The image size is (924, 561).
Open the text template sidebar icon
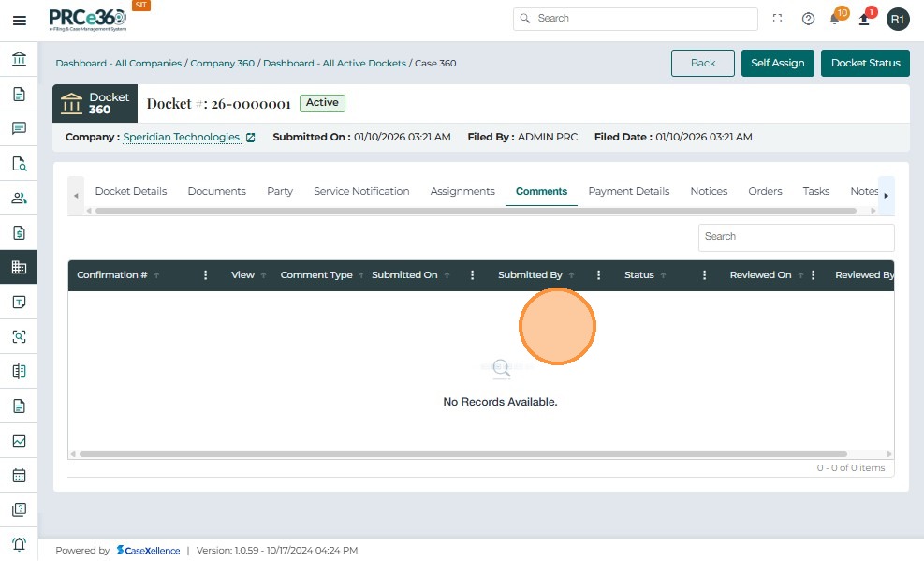19,303
